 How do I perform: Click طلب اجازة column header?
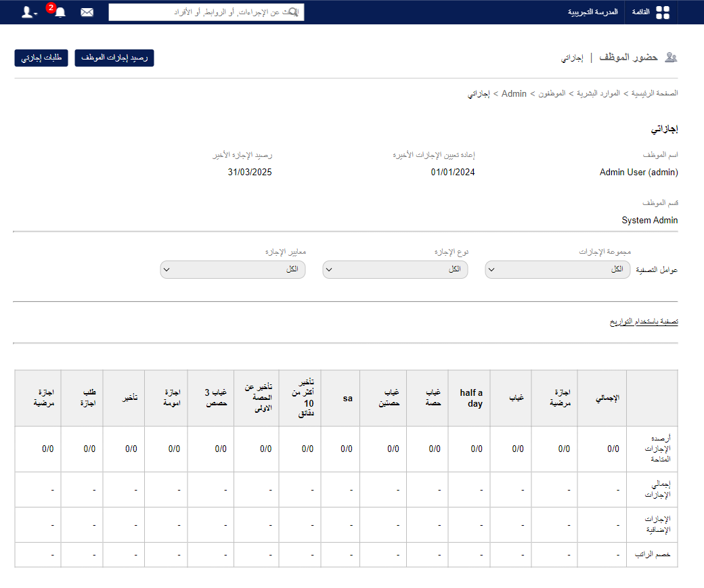[x=82, y=398]
